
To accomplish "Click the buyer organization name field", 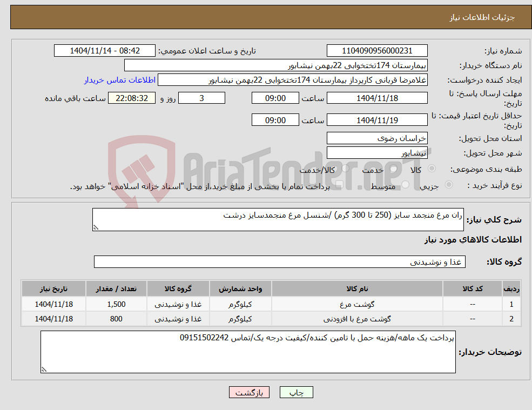I will (x=276, y=65).
